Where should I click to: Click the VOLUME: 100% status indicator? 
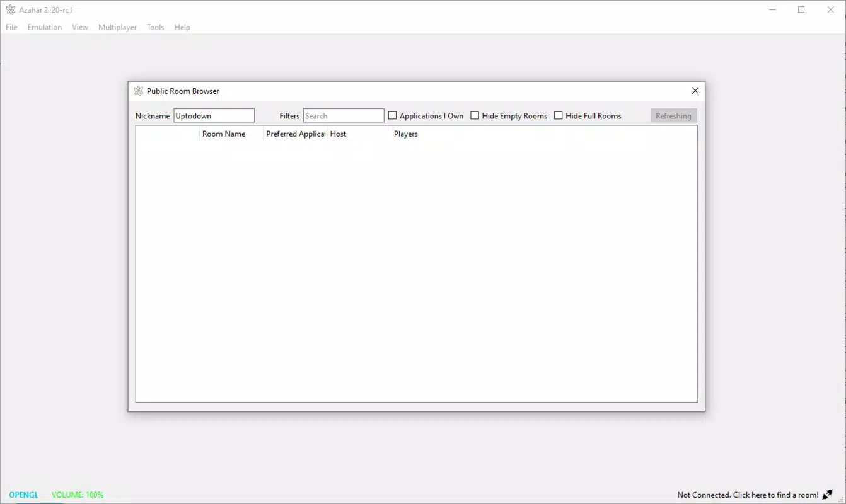(x=78, y=495)
